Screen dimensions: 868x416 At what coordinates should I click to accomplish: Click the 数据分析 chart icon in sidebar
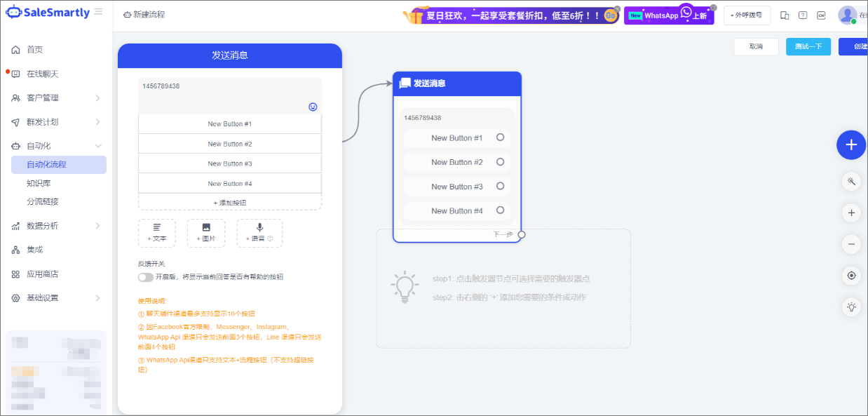pos(15,226)
